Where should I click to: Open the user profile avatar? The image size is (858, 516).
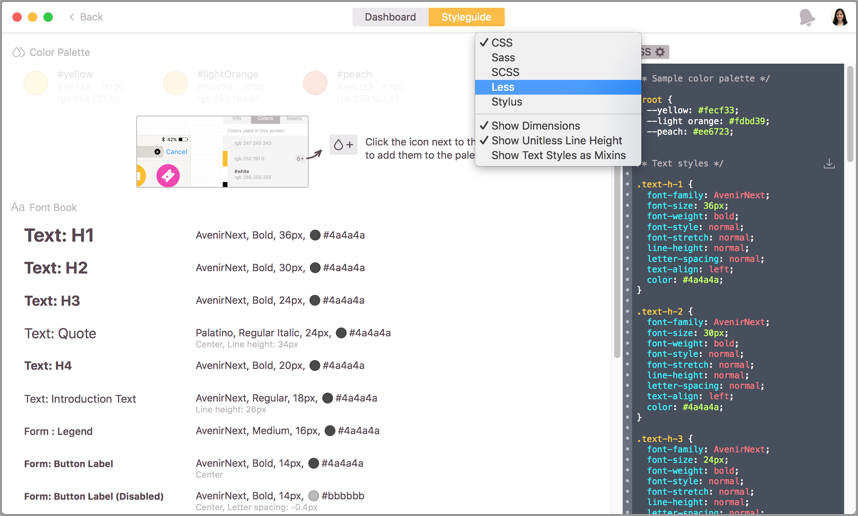tap(839, 17)
